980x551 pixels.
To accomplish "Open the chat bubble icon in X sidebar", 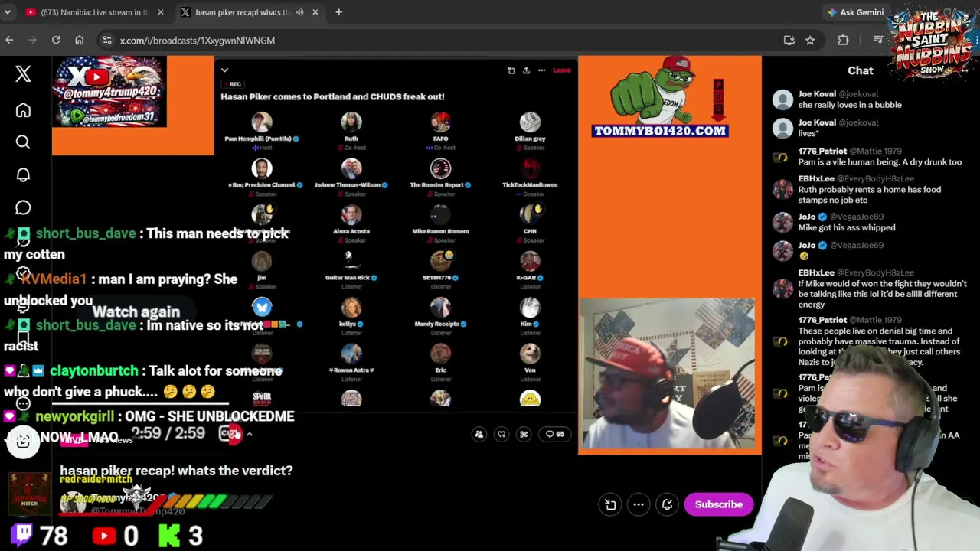I will point(23,208).
